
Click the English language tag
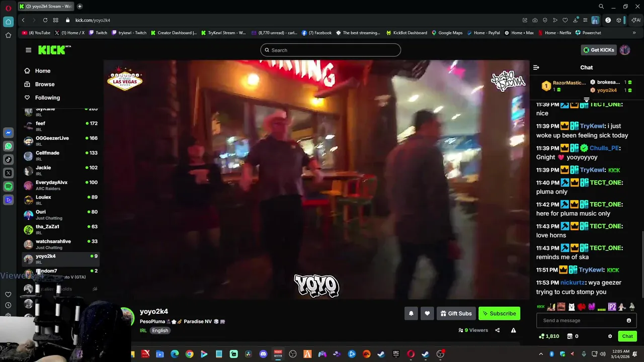(160, 330)
